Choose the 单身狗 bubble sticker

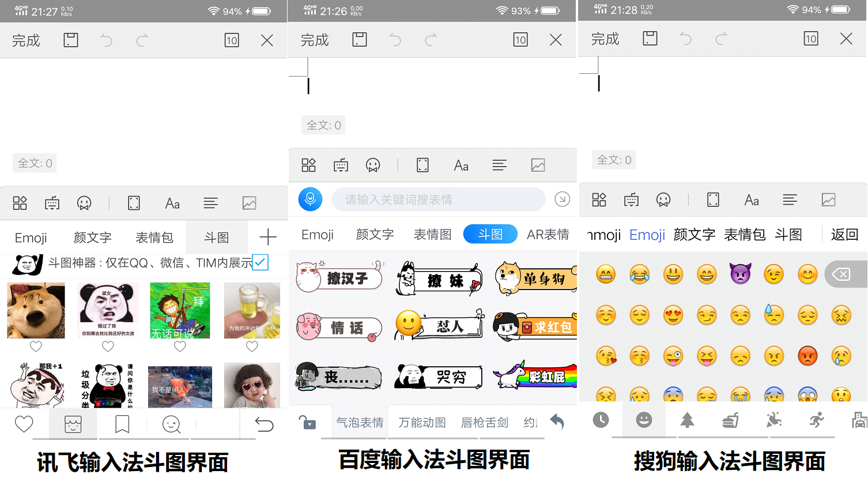(536, 279)
